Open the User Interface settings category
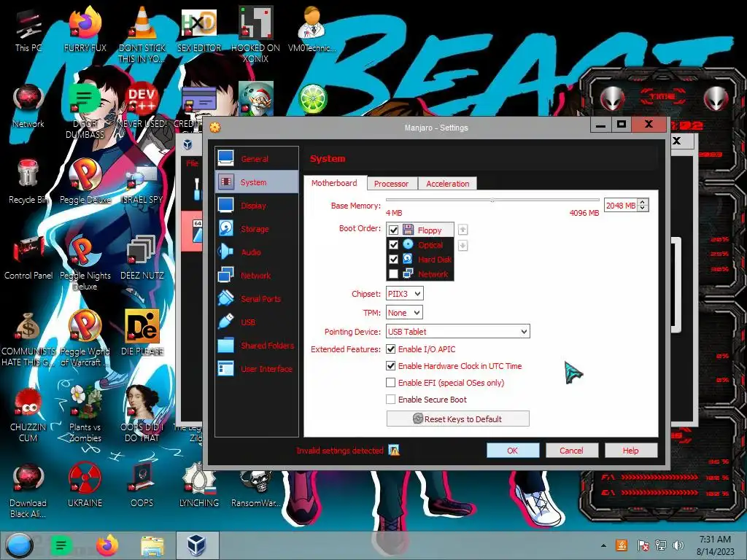 [x=257, y=369]
